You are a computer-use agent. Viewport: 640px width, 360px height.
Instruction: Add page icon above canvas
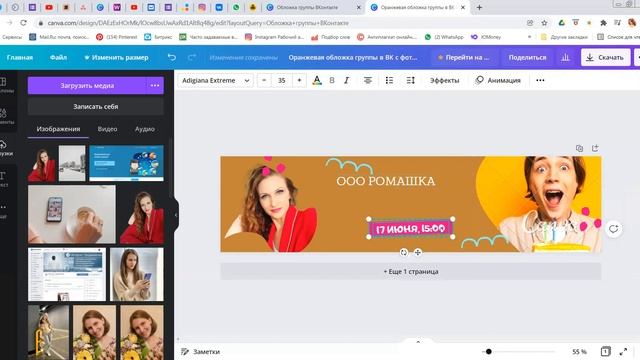click(x=595, y=148)
